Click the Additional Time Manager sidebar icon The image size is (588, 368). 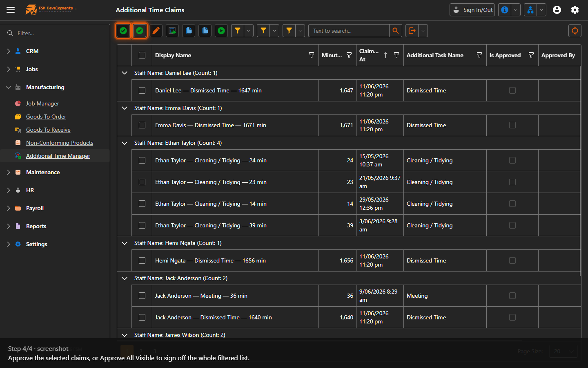[x=18, y=156]
